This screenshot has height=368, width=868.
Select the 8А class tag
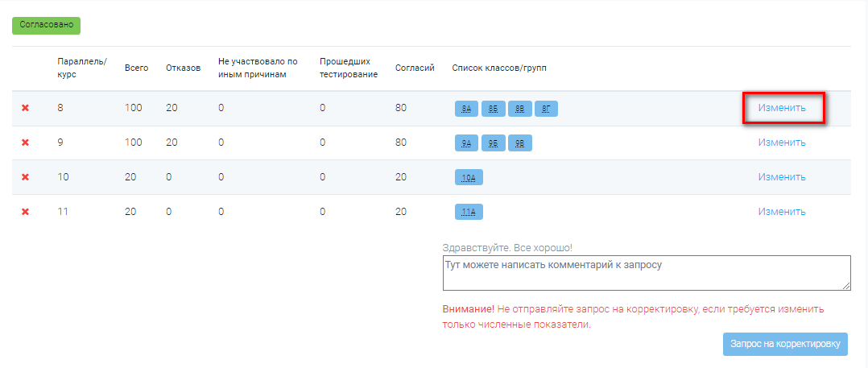467,109
